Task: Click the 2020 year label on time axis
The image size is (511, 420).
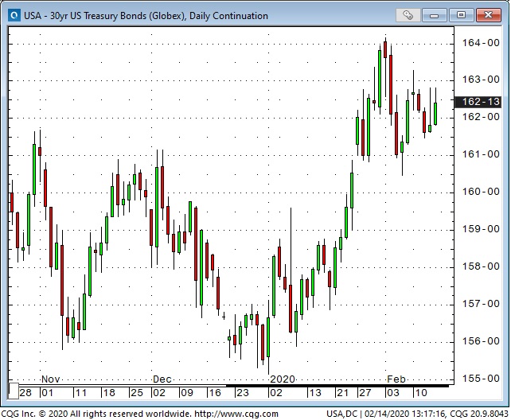Action: point(283,379)
